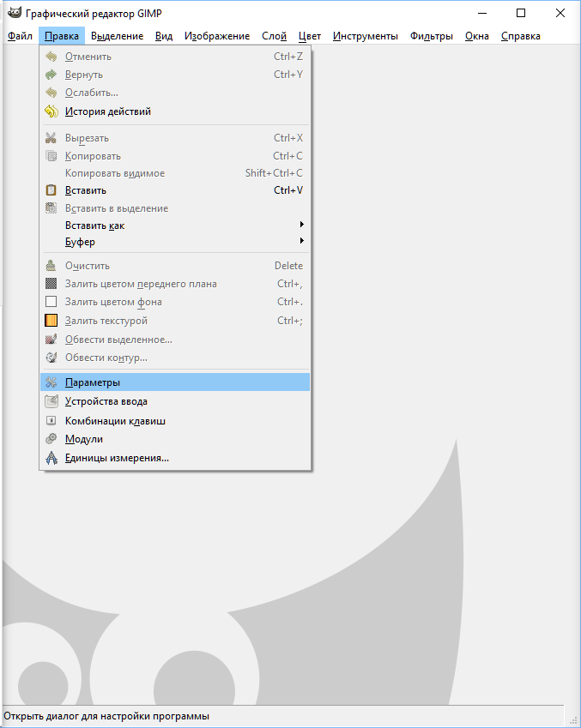This screenshot has width=581, height=728.
Task: Open Устройства ввода entry
Action: click(x=175, y=401)
